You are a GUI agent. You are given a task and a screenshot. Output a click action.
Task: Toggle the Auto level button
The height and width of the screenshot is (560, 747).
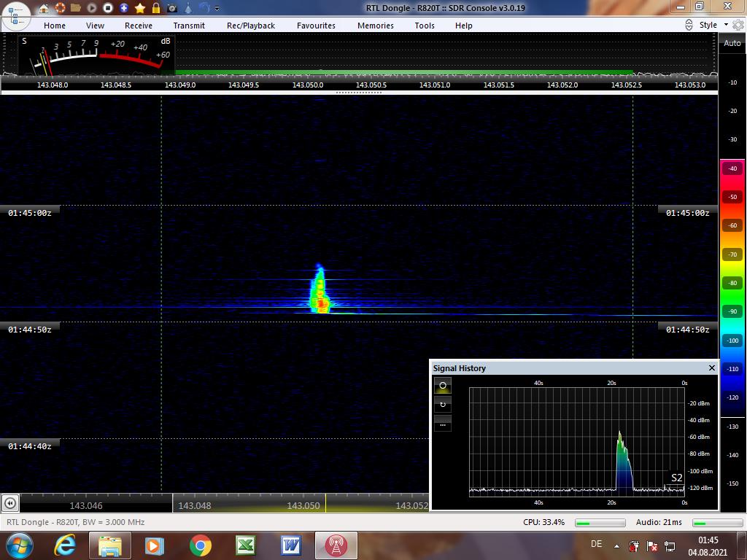[732, 43]
